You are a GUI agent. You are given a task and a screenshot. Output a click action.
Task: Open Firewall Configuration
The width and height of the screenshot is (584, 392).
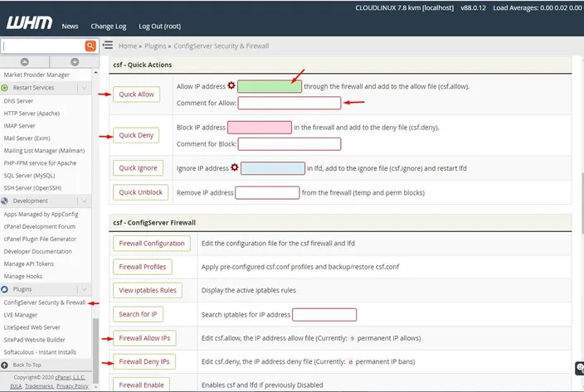152,243
